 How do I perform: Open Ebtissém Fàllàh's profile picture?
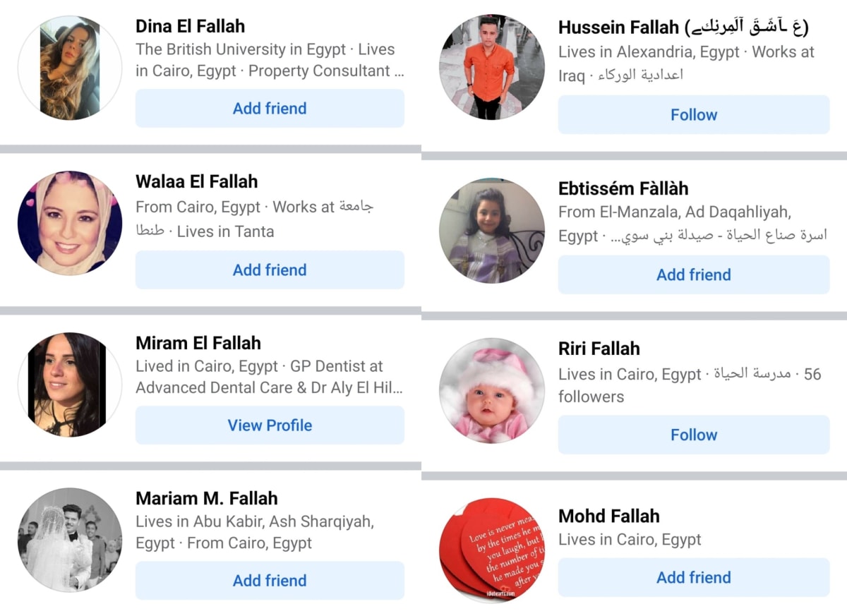point(492,230)
